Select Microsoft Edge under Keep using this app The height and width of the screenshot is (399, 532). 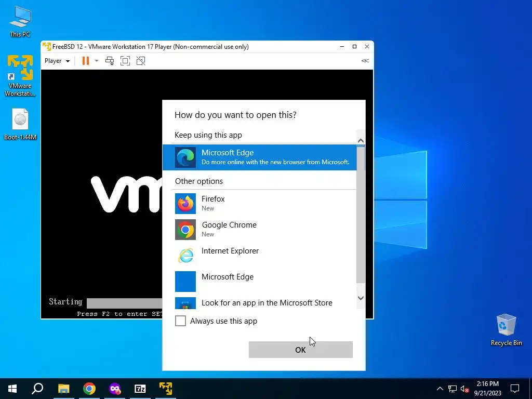(x=260, y=157)
